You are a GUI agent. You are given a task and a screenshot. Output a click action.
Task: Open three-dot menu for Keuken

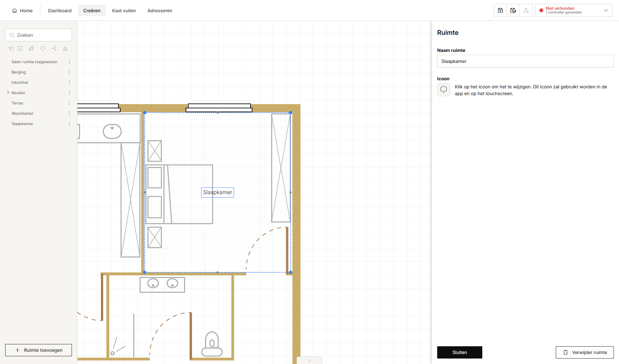coord(69,93)
